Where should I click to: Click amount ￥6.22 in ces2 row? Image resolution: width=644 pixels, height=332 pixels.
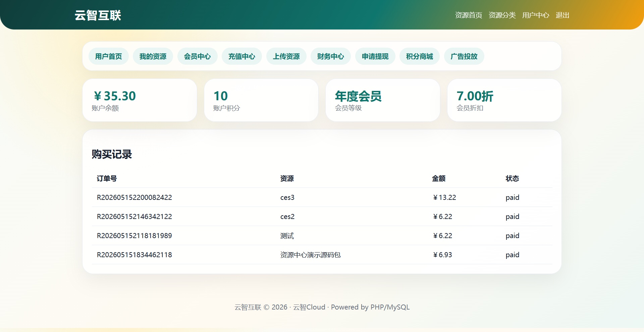(x=442, y=217)
